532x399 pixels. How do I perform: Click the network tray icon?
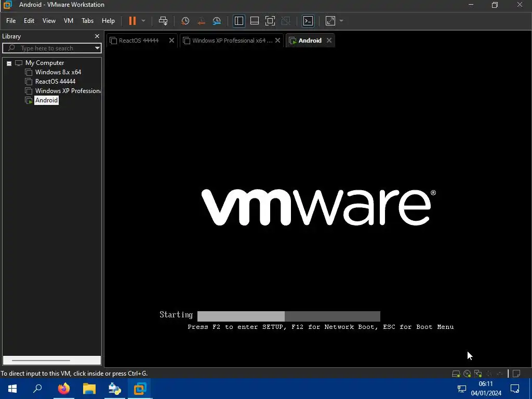coord(462,389)
